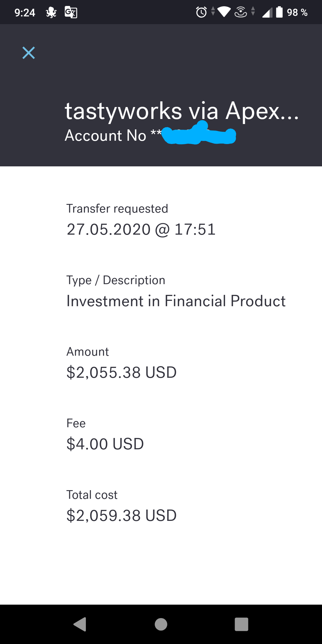Tap the Android back navigation button
Screen dimensions: 322x644
80,624
